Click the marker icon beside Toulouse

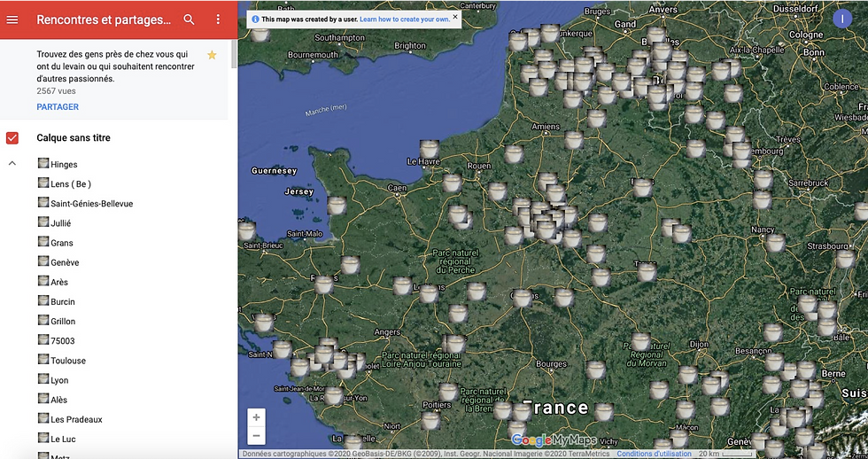coord(43,359)
